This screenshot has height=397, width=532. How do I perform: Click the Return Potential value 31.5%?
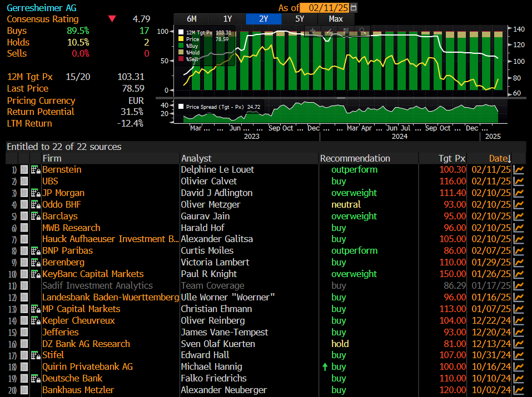pyautogui.click(x=132, y=112)
